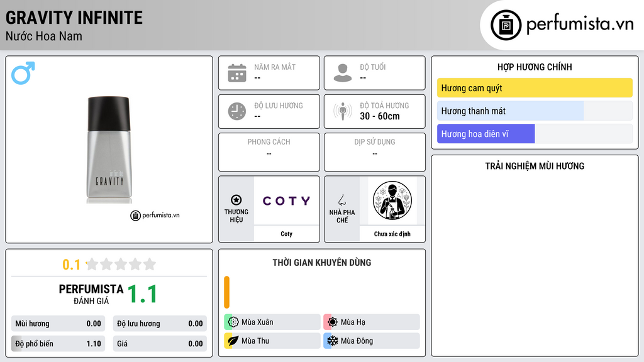
Task: Click the PERFUMISTA ĐÁNH GIÁ label
Action: click(x=91, y=294)
